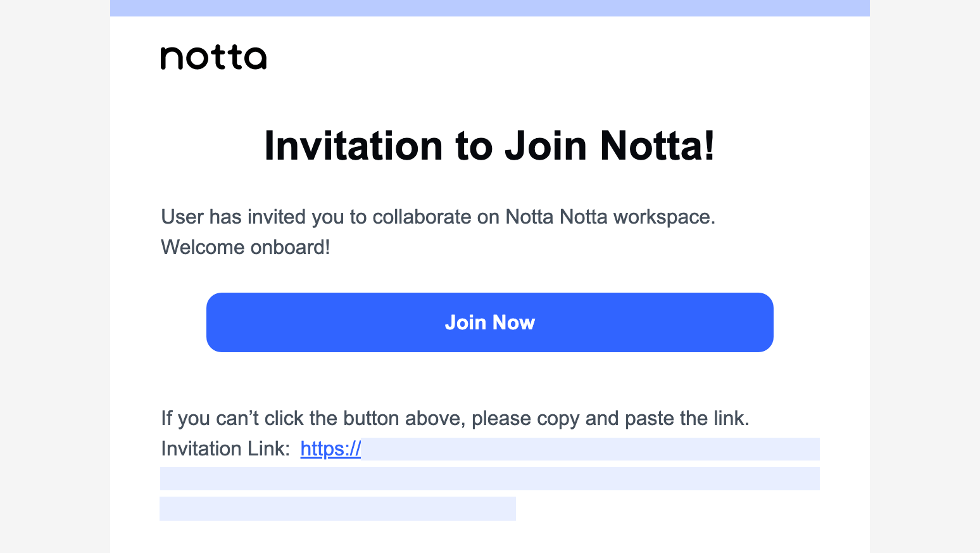Click the "If you can't click" sentence start
Viewport: 980px width, 553px height.
tap(234, 418)
